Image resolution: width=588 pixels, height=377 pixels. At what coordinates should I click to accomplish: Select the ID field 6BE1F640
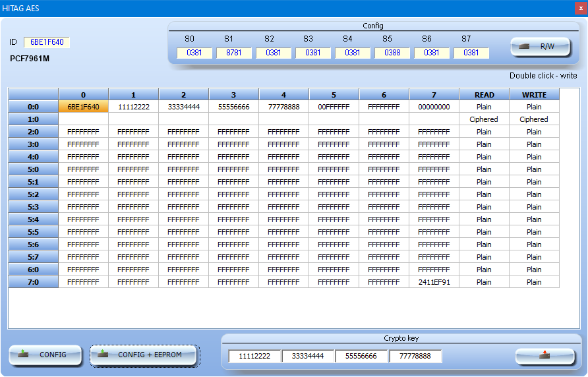click(47, 42)
